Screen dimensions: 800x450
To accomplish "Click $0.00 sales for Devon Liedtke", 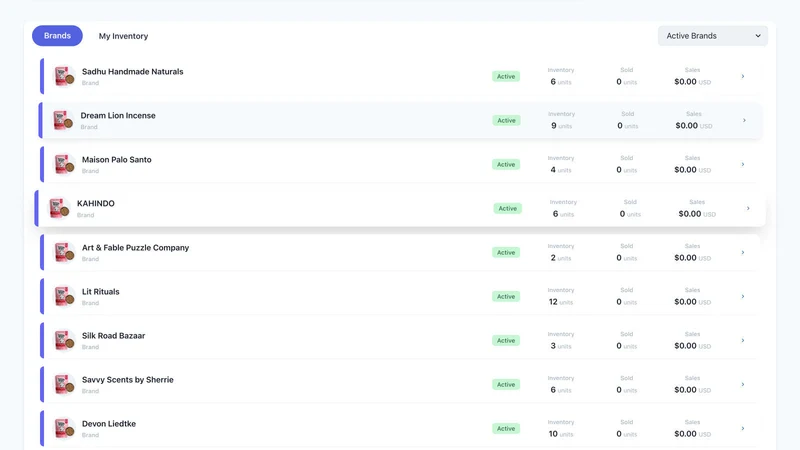I will (x=692, y=434).
